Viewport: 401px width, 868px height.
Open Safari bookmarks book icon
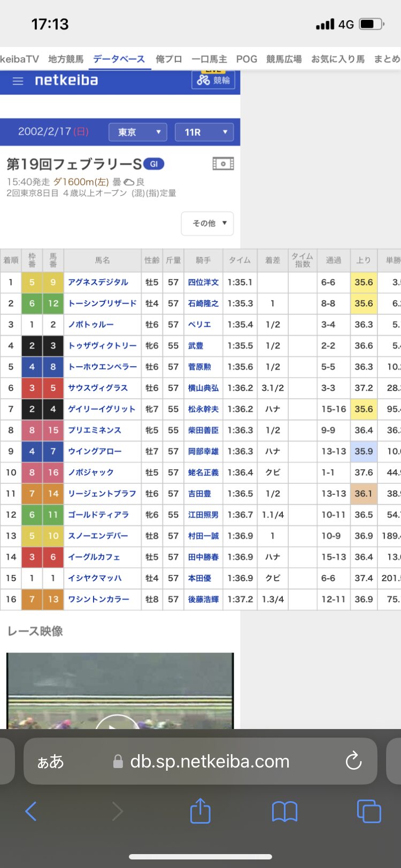click(284, 811)
